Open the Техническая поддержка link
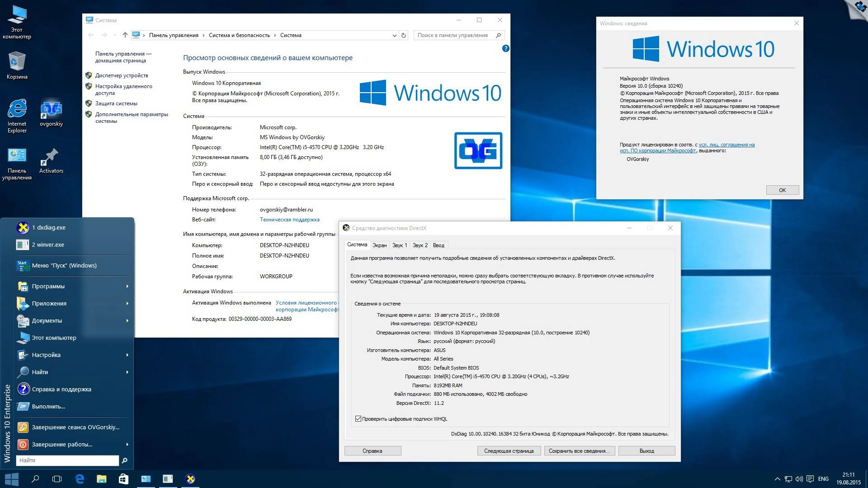868x488 pixels. coord(290,220)
